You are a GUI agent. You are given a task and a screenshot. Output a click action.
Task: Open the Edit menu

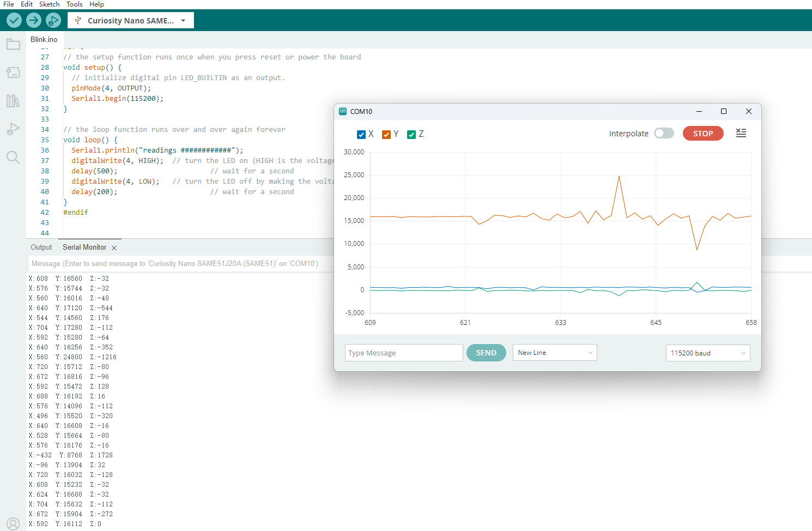tap(27, 4)
